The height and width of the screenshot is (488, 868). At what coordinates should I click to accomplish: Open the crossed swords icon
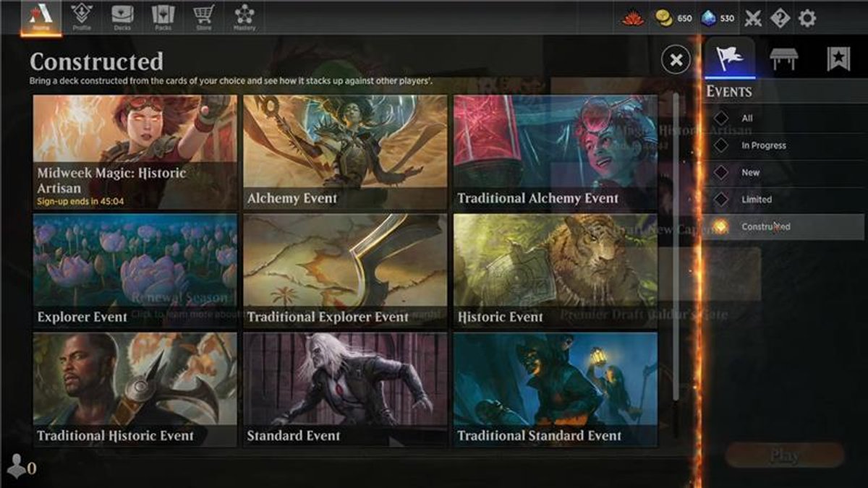coord(754,18)
